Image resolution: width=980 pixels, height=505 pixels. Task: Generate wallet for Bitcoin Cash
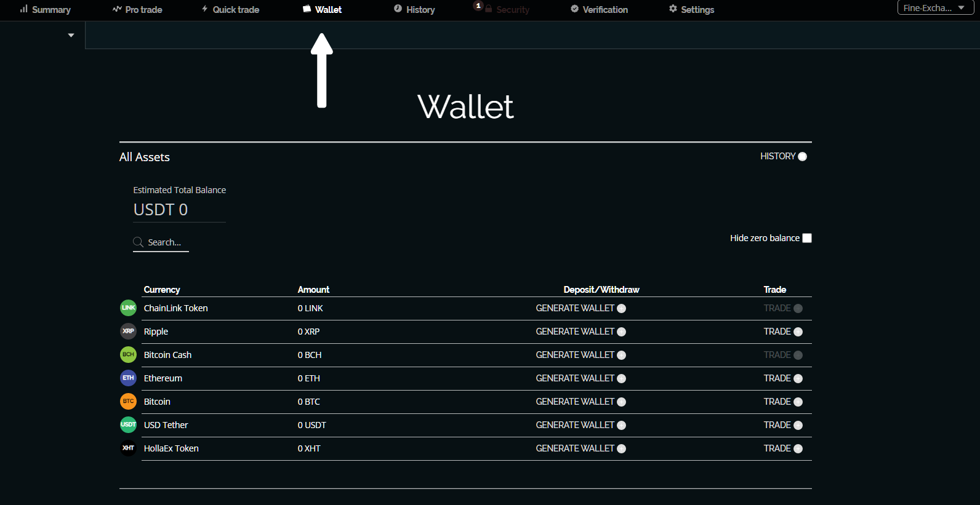(x=580, y=355)
